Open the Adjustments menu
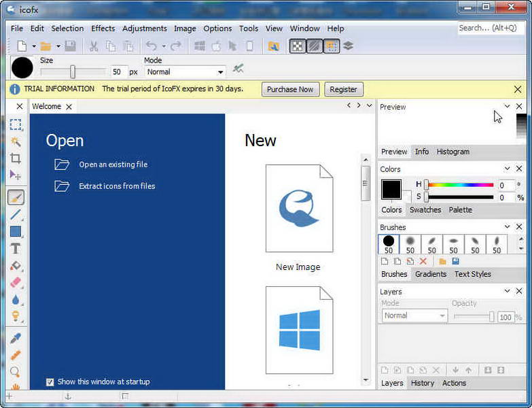 click(x=145, y=29)
